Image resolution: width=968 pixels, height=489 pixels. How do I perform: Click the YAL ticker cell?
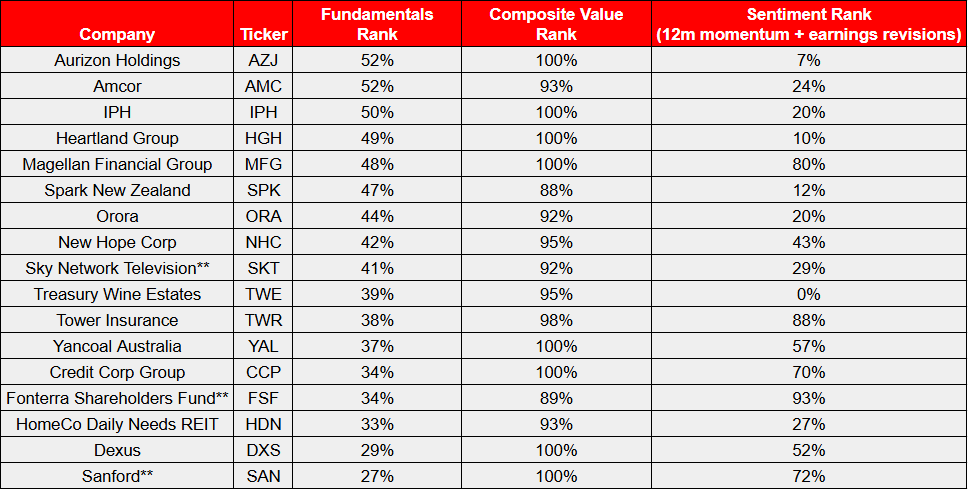(x=264, y=346)
